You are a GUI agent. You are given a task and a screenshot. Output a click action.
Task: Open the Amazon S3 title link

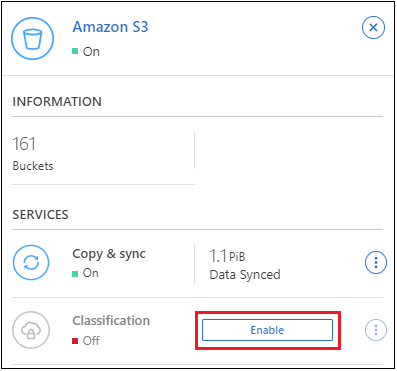tap(110, 27)
